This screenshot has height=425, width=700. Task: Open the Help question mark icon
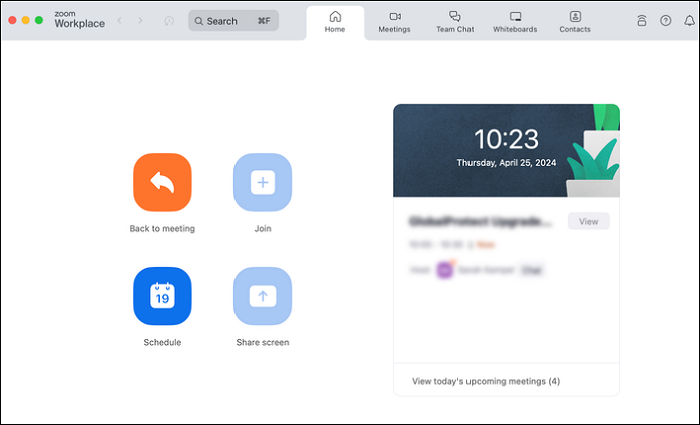pyautogui.click(x=665, y=20)
